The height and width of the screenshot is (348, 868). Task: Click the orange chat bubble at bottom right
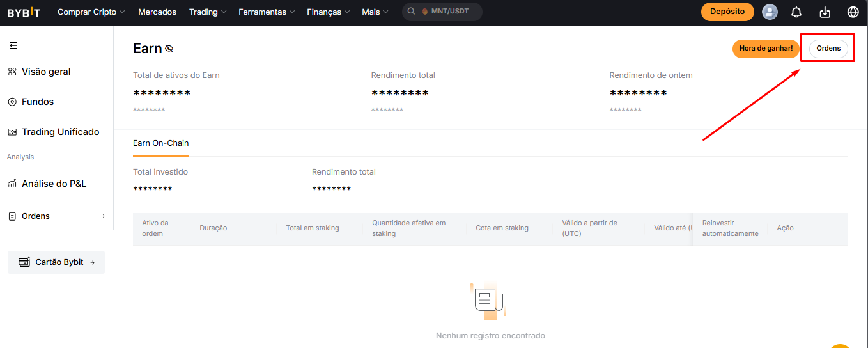click(x=841, y=345)
